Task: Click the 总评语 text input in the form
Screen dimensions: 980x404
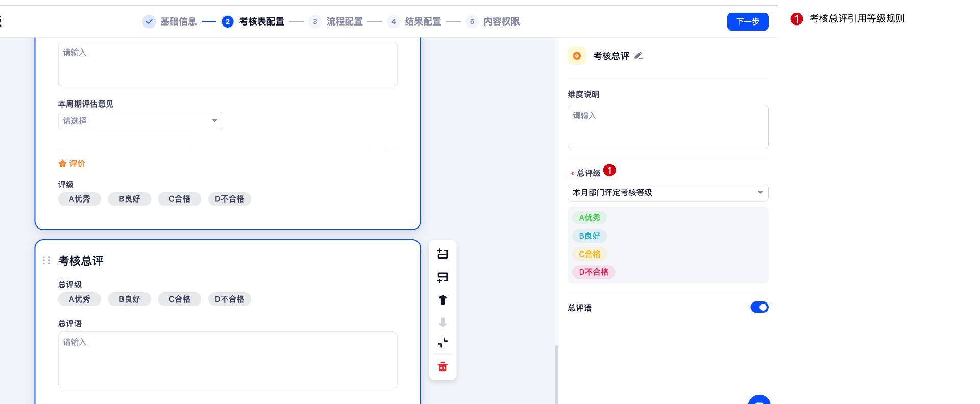Action: (228, 360)
